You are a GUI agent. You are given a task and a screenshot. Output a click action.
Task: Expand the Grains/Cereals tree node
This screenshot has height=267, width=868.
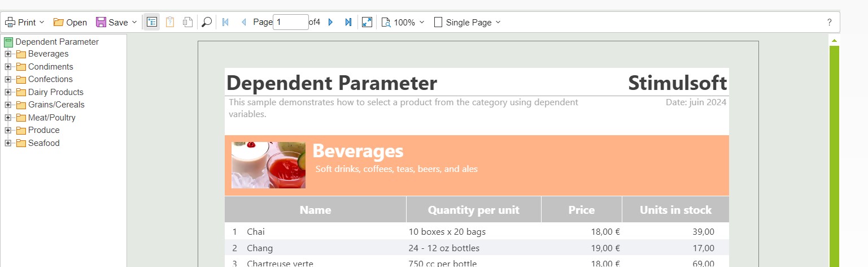(8, 105)
